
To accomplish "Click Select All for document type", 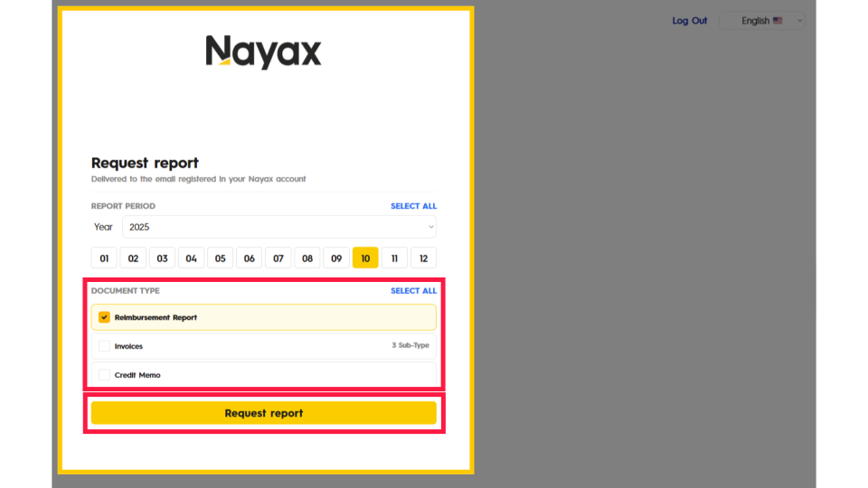I will click(413, 290).
